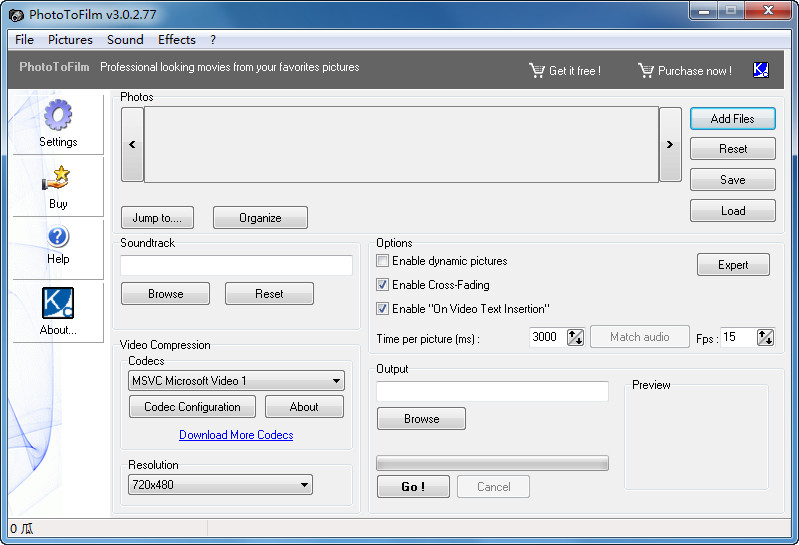Image resolution: width=799 pixels, height=545 pixels.
Task: Click the PhotoToFilm camera title bar icon
Action: (x=16, y=15)
